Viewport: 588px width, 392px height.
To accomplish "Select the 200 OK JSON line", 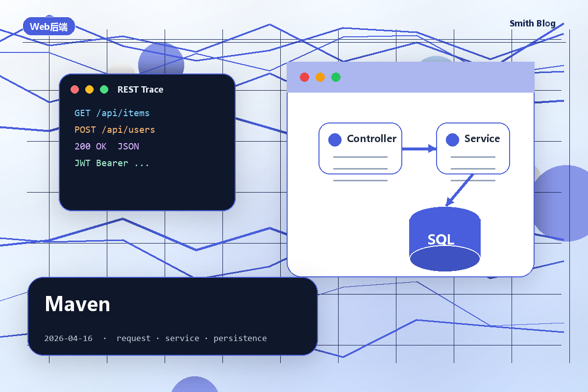I will tap(107, 147).
